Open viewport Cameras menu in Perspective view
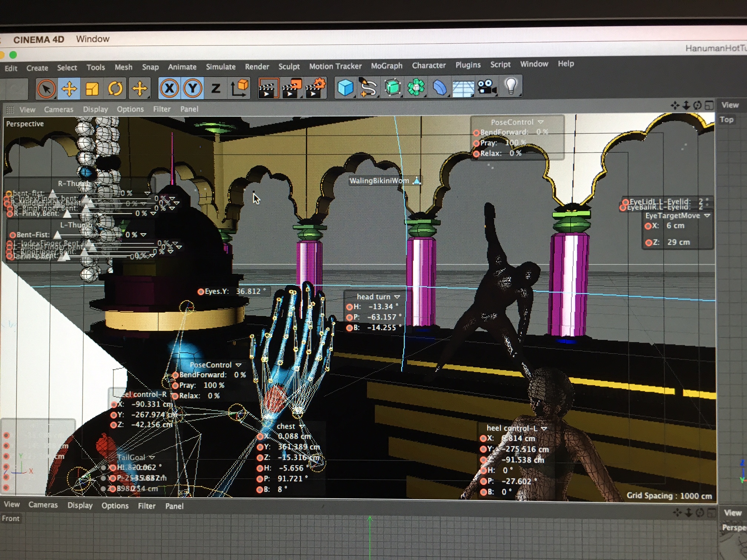 (59, 110)
